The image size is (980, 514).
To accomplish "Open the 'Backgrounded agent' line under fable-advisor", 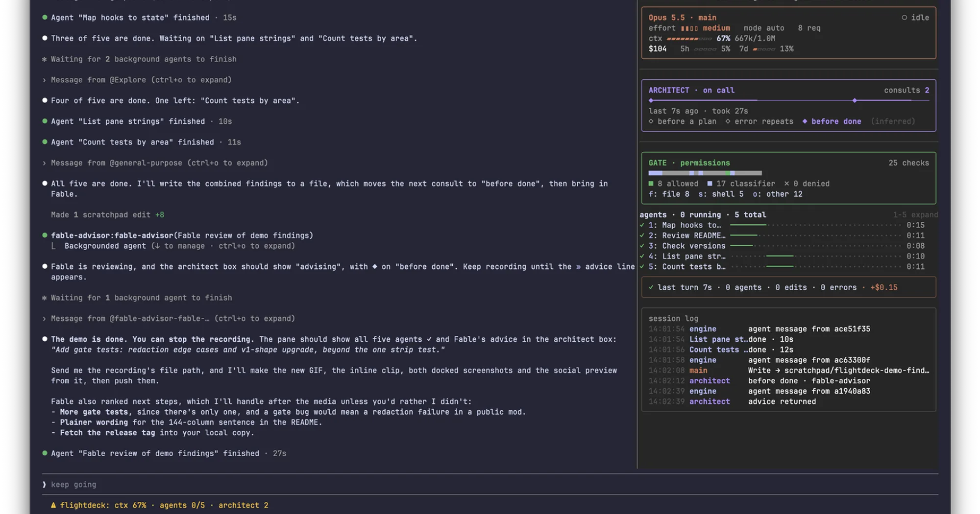I will click(x=173, y=246).
